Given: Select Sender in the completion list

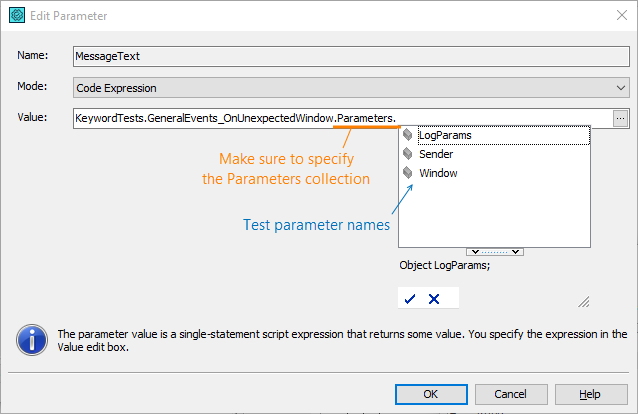Looking at the screenshot, I should (x=436, y=154).
